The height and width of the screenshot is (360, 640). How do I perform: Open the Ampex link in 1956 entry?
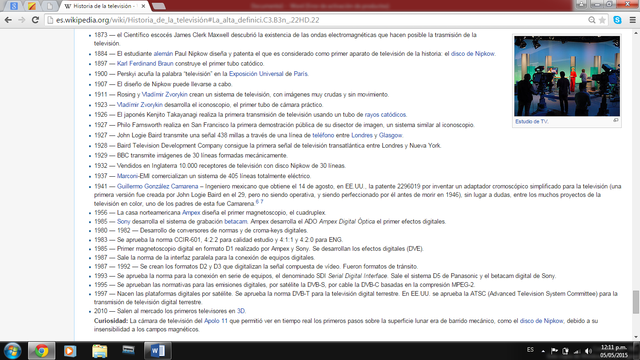pos(191,213)
